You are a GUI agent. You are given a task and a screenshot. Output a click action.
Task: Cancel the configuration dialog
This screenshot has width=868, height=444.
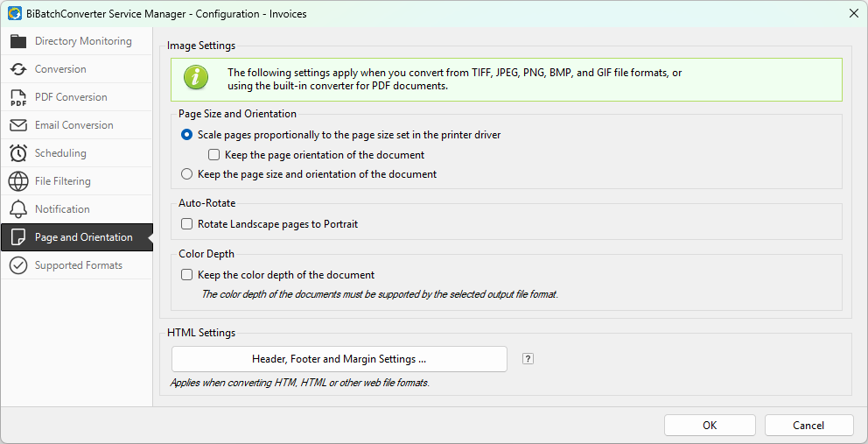[x=808, y=426]
